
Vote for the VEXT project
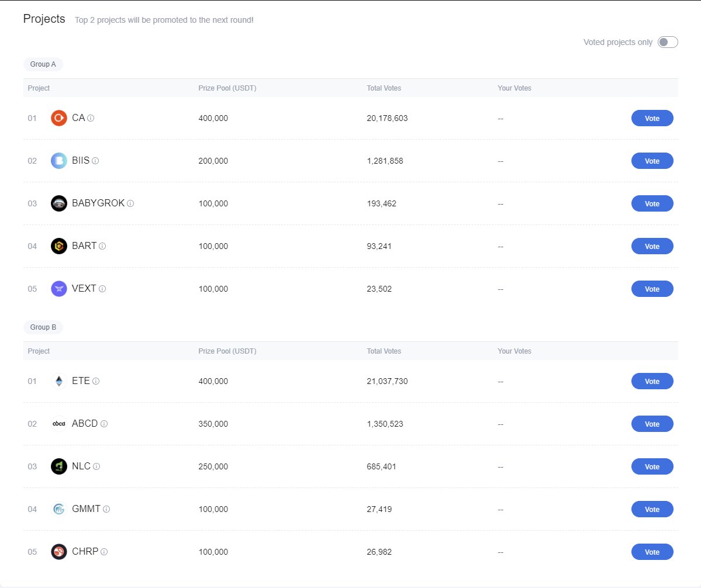tap(652, 289)
